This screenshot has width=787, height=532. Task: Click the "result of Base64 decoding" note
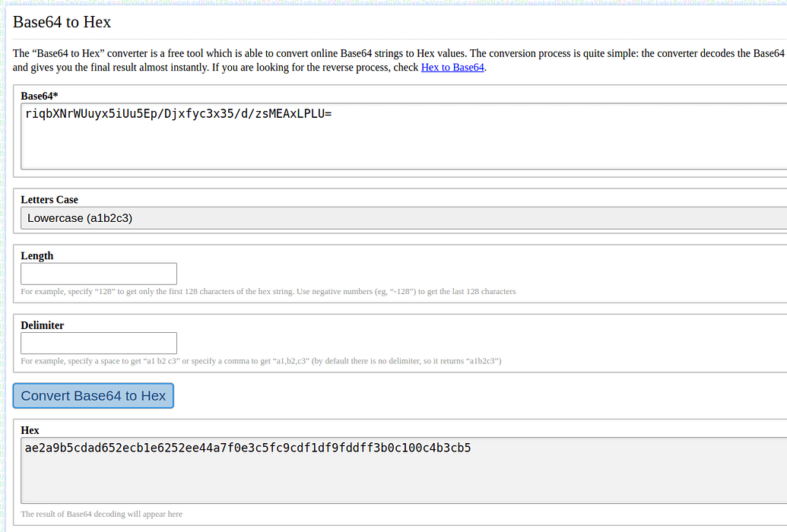point(102,514)
